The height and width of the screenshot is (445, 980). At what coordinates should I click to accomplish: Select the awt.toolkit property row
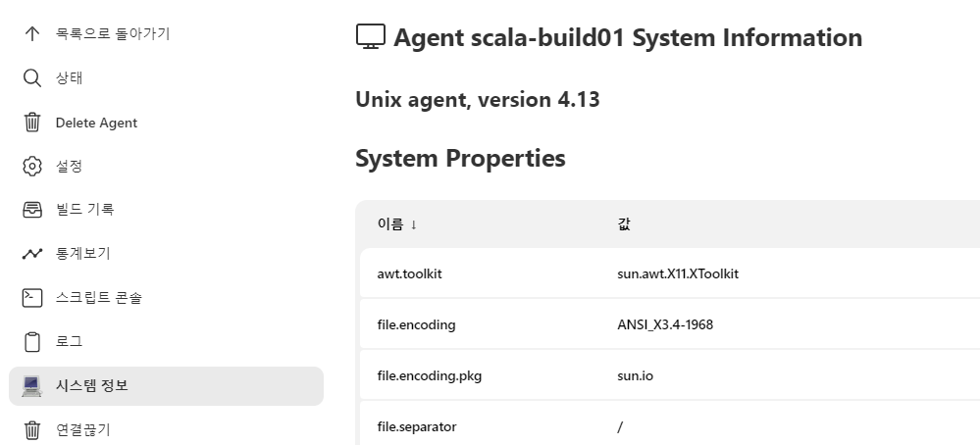(670, 273)
